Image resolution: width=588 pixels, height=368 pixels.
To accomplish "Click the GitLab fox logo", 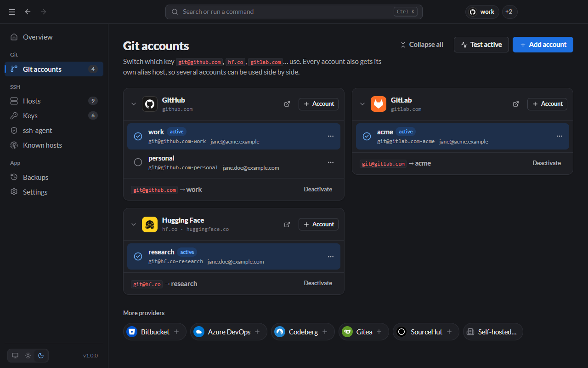I will tap(379, 104).
